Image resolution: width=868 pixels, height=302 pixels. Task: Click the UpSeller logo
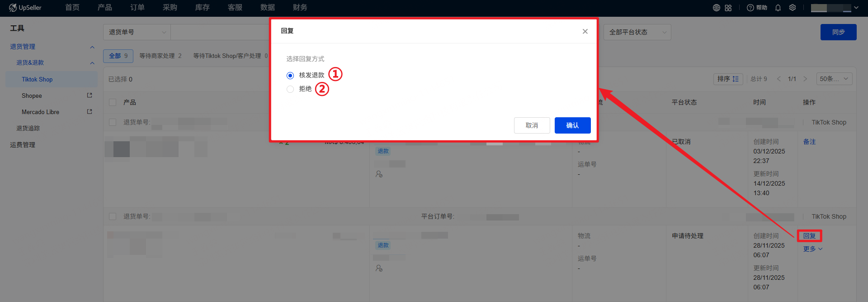[x=25, y=8]
